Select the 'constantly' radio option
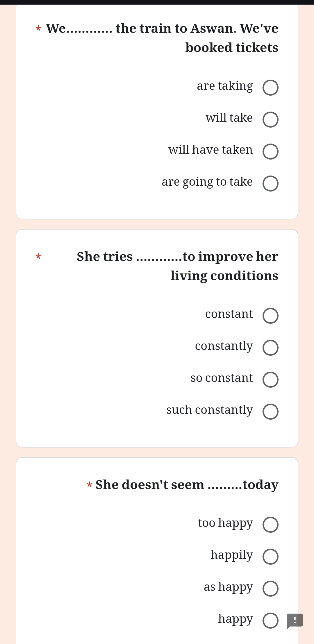This screenshot has width=314, height=644. (x=270, y=348)
